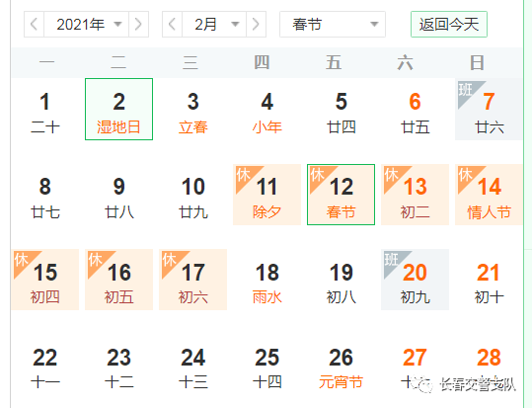Screen dimensions: 532x408
Task: Select February 18 雨水
Action: 267,280
